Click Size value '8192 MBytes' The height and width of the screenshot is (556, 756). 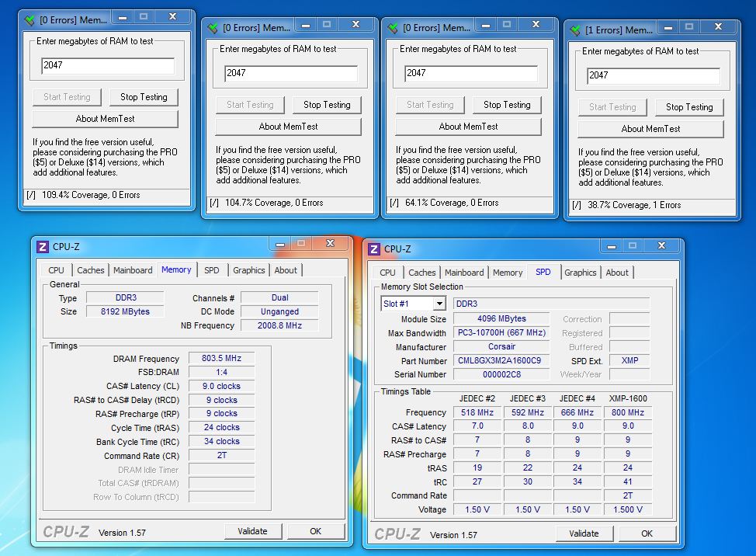point(125,311)
